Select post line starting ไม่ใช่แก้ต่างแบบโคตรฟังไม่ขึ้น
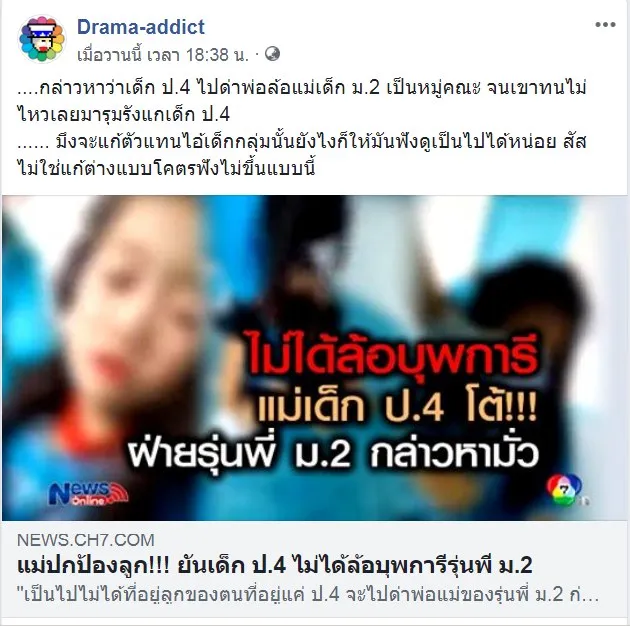Viewport: 630px width, 626px height. pyautogui.click(x=166, y=168)
